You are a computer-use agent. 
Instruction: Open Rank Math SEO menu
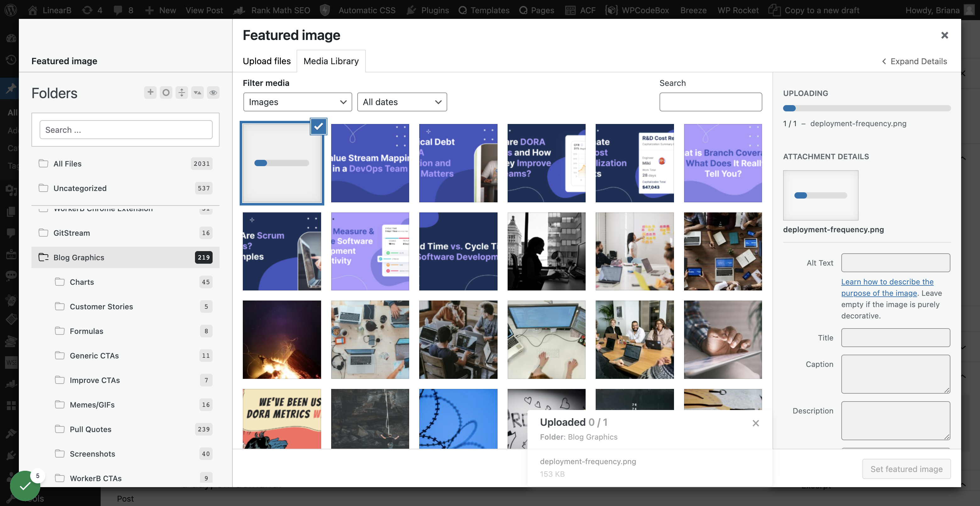(x=272, y=10)
